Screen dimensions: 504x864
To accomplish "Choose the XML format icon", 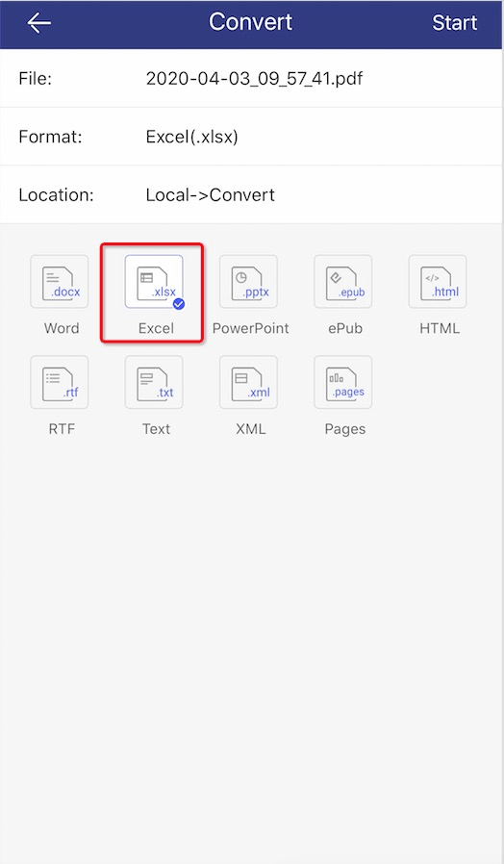I will (248, 382).
